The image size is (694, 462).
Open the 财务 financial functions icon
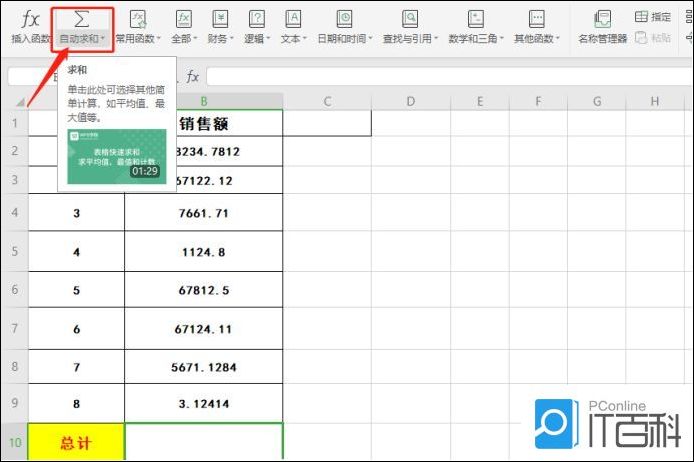[220, 20]
